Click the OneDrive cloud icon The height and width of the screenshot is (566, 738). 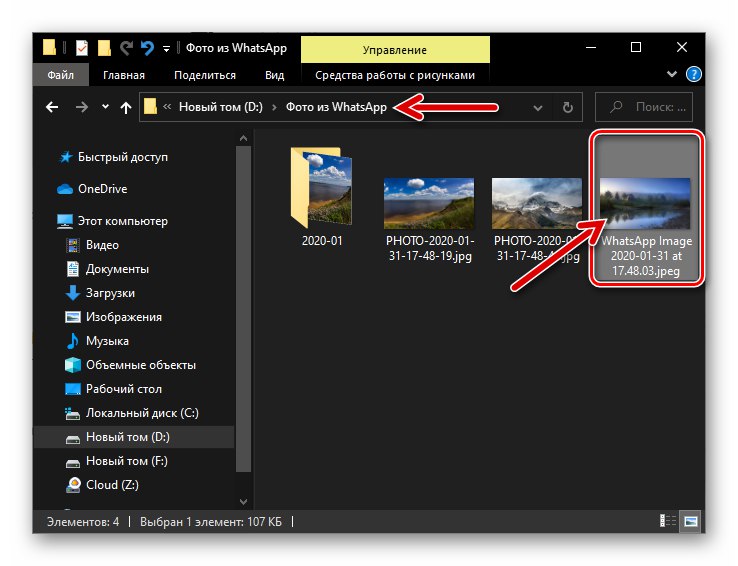[65, 189]
